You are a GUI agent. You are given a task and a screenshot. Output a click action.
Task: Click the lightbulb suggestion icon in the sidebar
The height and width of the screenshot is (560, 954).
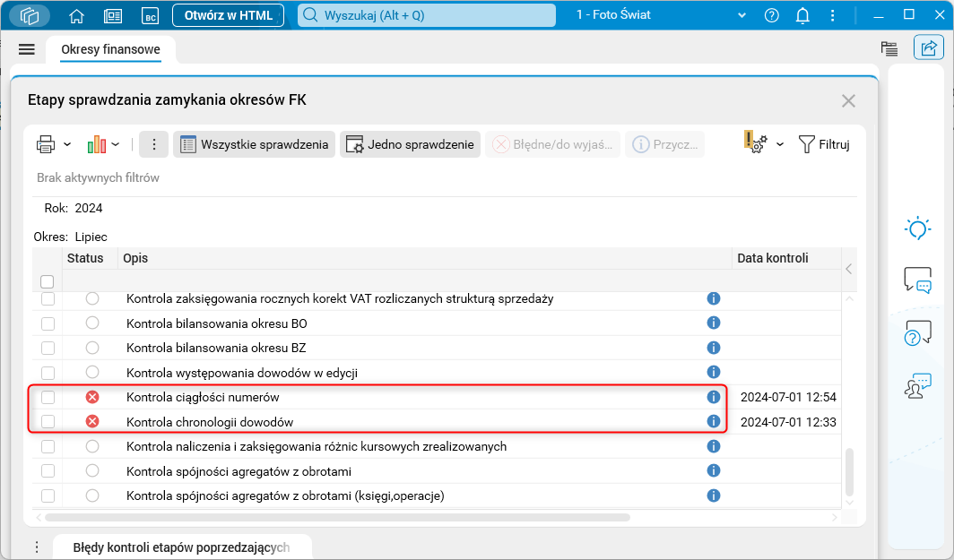(x=916, y=228)
